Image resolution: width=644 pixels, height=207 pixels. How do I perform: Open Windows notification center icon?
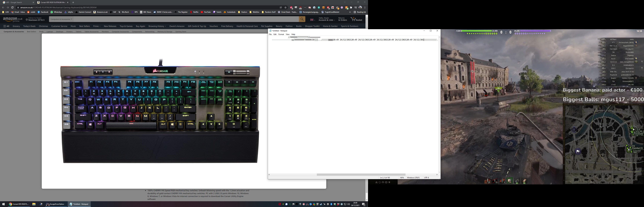[x=364, y=204]
